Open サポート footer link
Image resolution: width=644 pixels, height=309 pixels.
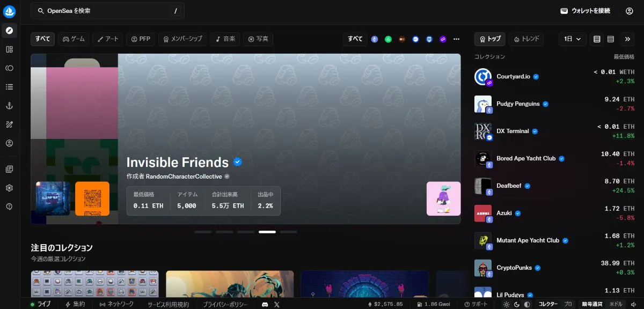click(x=476, y=304)
